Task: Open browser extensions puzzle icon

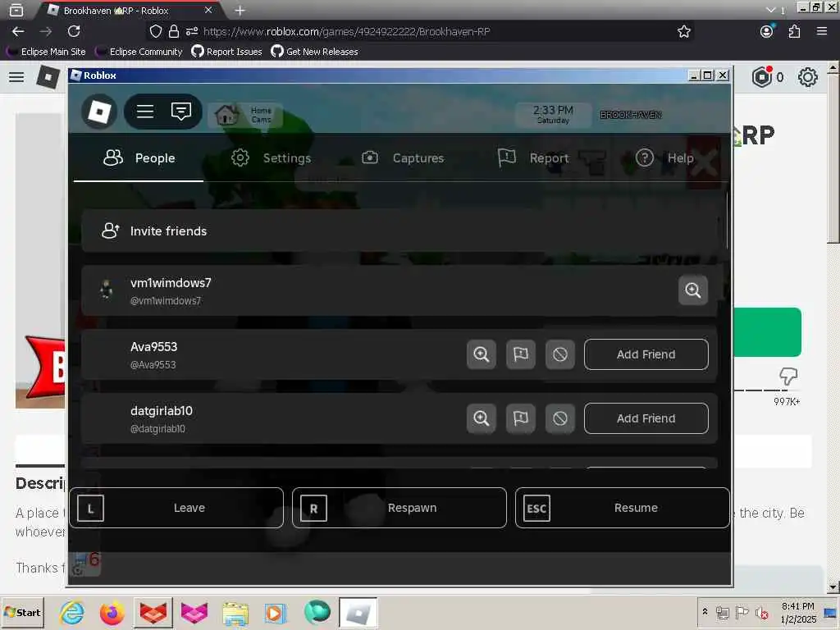Action: [794, 32]
